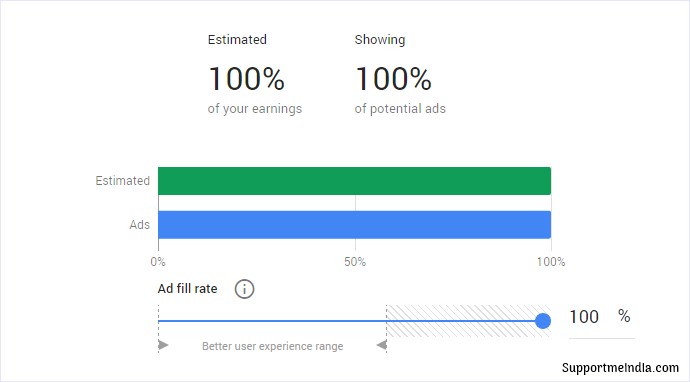This screenshot has width=690, height=382.
Task: Select the 'Better user experience range' text
Action: tap(272, 346)
